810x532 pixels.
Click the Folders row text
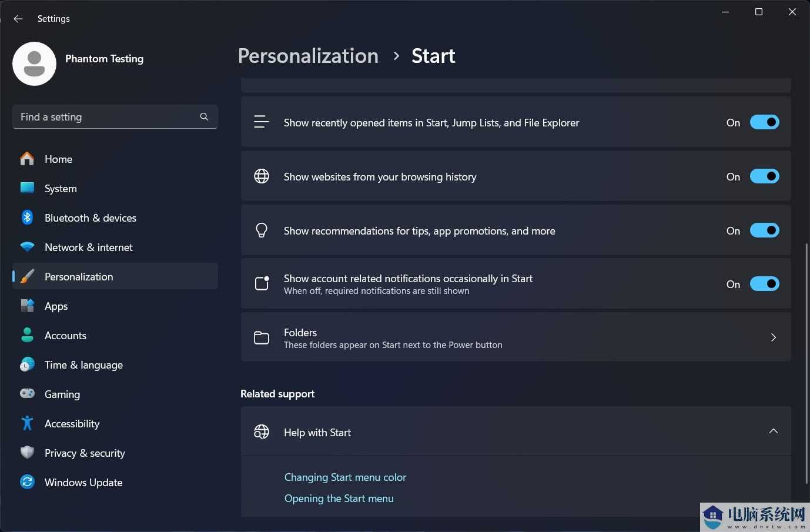[x=300, y=333]
